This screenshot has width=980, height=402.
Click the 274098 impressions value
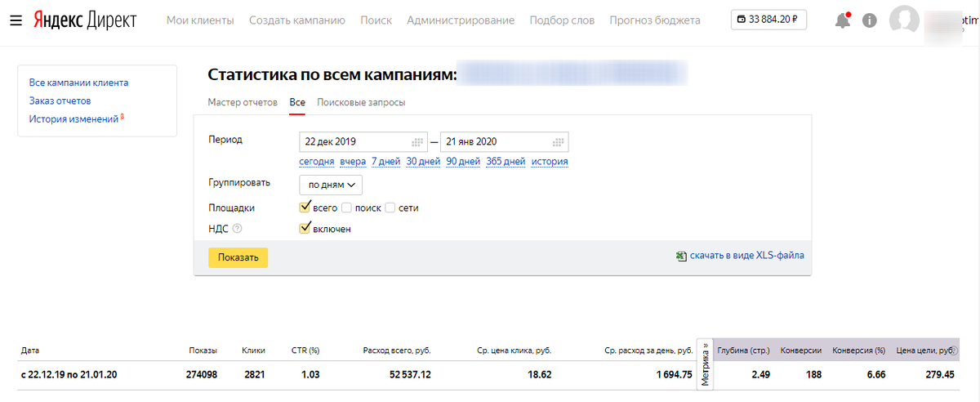pos(201,375)
